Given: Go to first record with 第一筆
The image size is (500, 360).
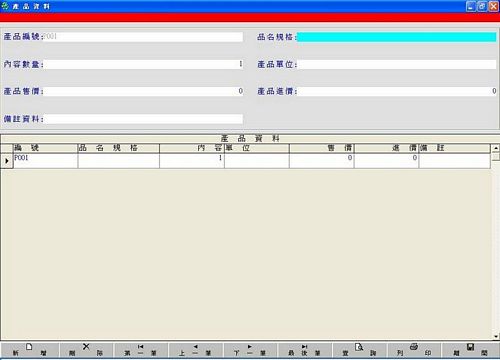Looking at the screenshot, I should pos(141,350).
